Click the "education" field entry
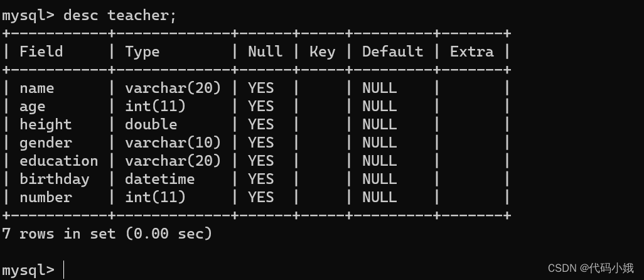The width and height of the screenshot is (644, 280). [59, 161]
